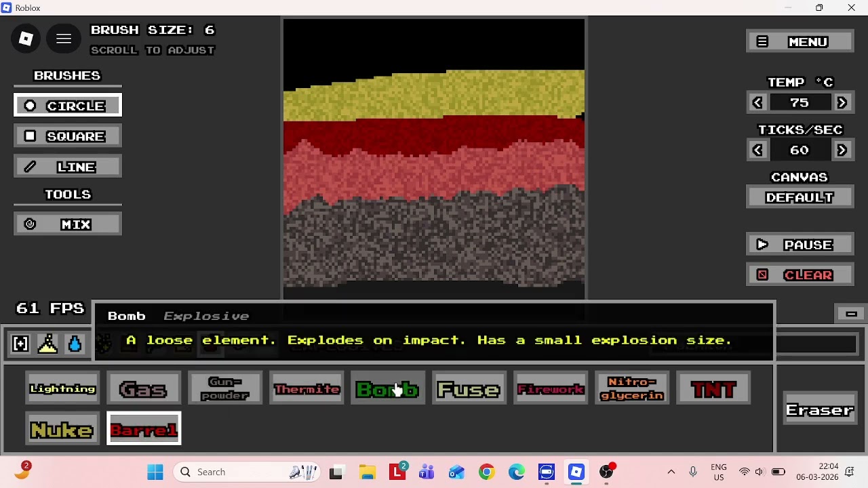The image size is (868, 488).
Task: Click the microphone tray icon
Action: 693,472
